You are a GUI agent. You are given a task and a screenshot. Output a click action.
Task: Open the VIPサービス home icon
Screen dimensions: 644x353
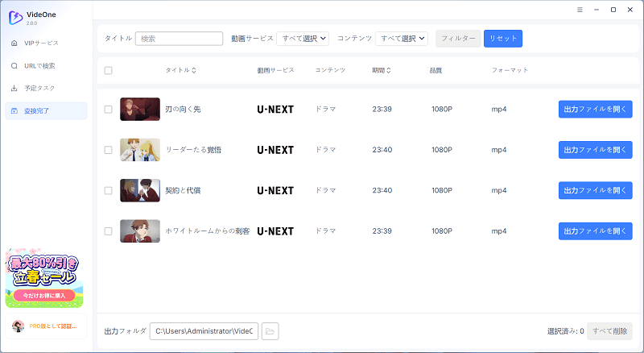point(14,44)
